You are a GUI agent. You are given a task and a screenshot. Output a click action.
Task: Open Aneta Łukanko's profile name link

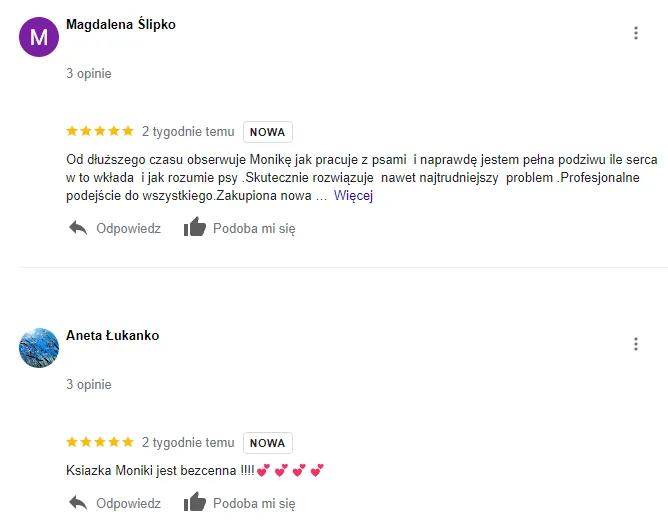pyautogui.click(x=112, y=335)
